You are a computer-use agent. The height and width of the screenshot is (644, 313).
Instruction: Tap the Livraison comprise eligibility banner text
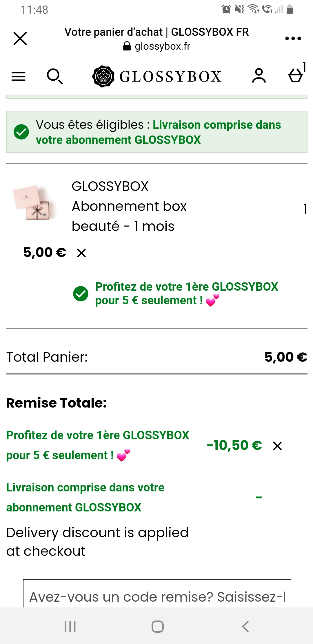click(x=158, y=132)
